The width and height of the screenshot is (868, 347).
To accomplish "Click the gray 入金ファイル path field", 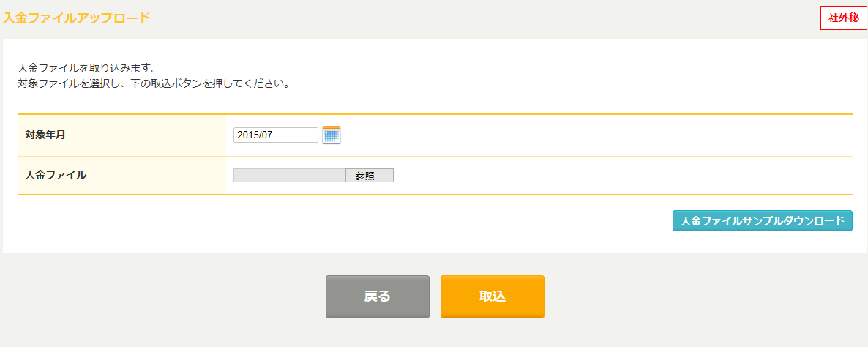I will point(290,176).
